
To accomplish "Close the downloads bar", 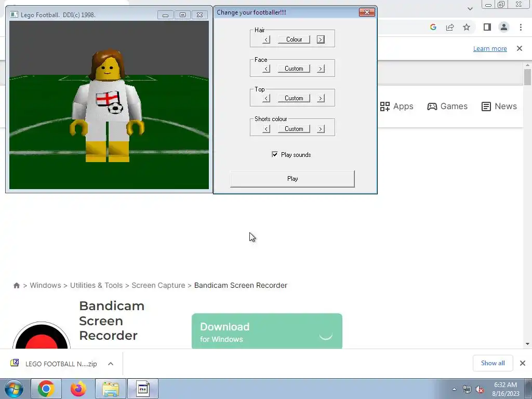I will [x=523, y=363].
